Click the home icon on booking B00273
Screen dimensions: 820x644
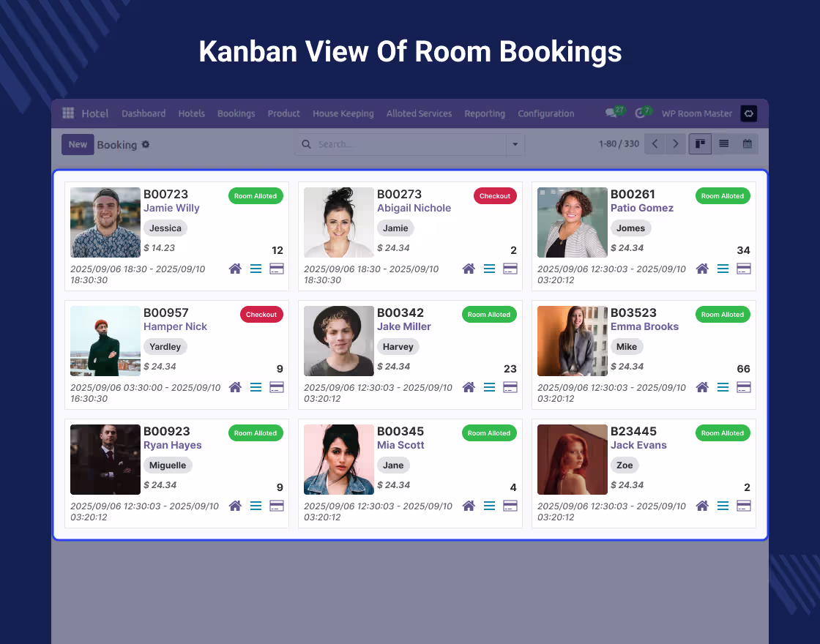pos(469,269)
